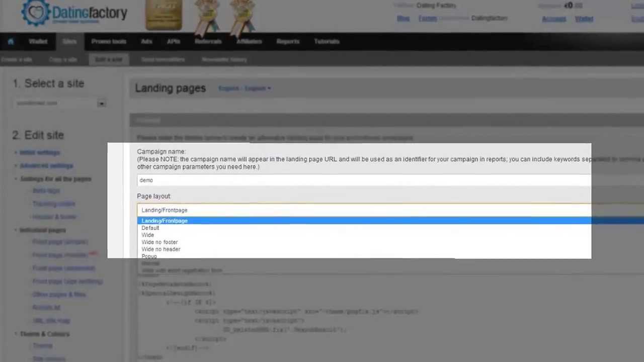The image size is (644, 362).
Task: Open the Robots.txt sidebar link
Action: pos(46,307)
